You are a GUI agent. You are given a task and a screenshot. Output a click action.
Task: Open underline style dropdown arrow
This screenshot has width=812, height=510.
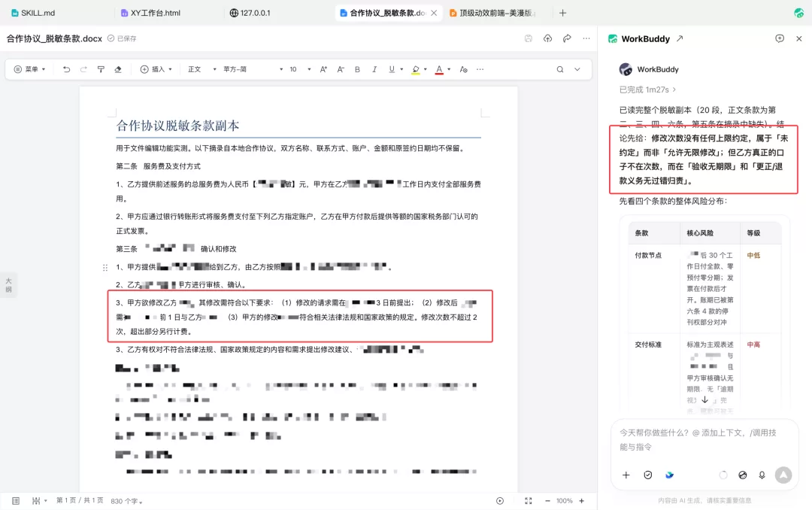click(x=401, y=69)
